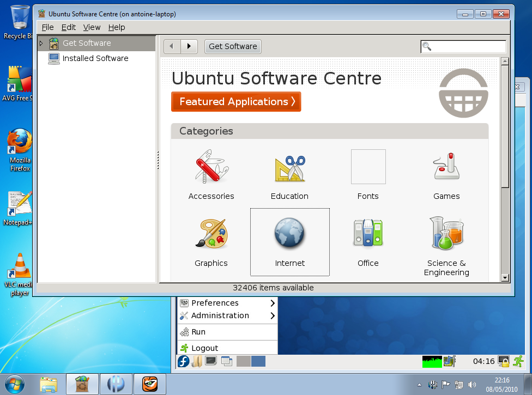Select Get Software in the sidebar

[96, 43]
